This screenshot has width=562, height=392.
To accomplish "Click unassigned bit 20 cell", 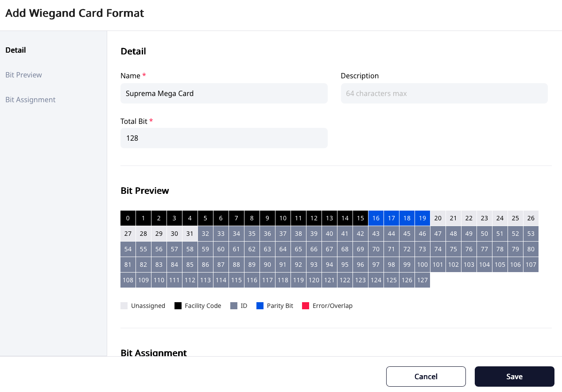I will 438,218.
